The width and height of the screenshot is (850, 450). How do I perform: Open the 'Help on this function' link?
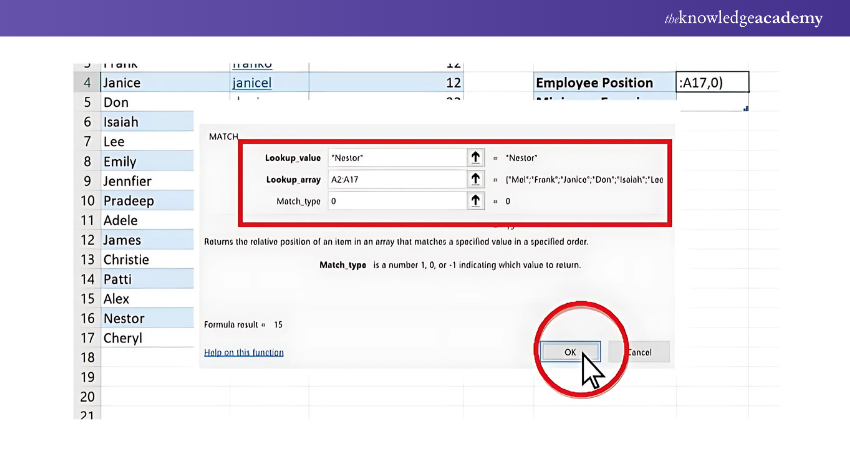pyautogui.click(x=243, y=352)
